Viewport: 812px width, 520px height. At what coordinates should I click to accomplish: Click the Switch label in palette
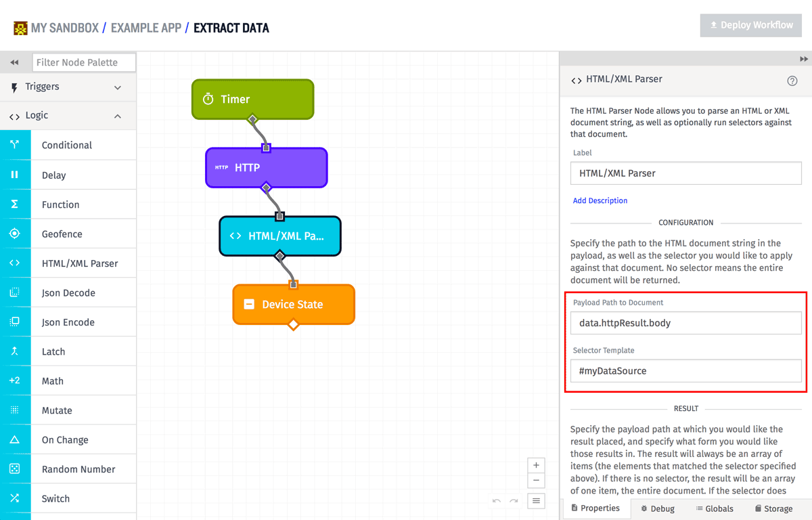point(55,498)
